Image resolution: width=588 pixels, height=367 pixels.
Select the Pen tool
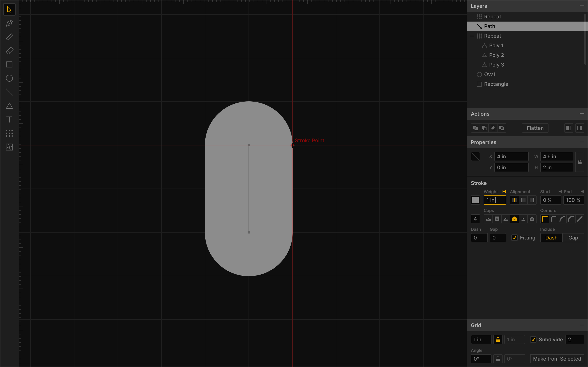click(9, 23)
